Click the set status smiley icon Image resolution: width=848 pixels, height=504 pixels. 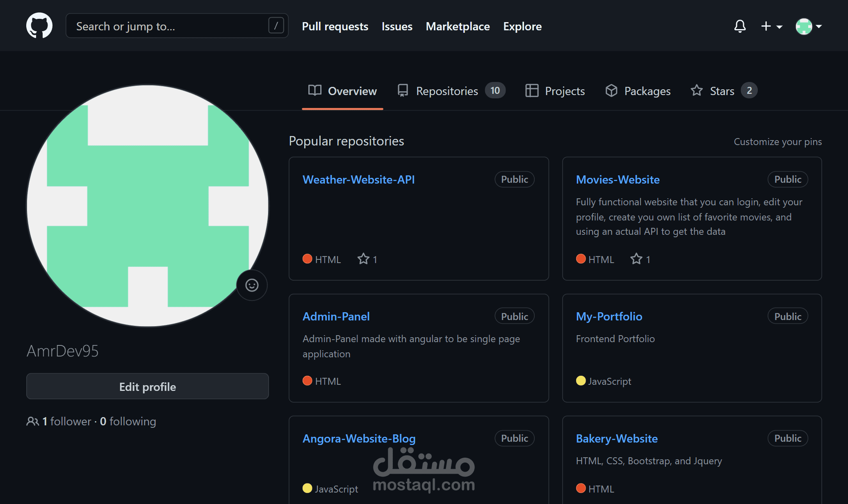coord(252,285)
